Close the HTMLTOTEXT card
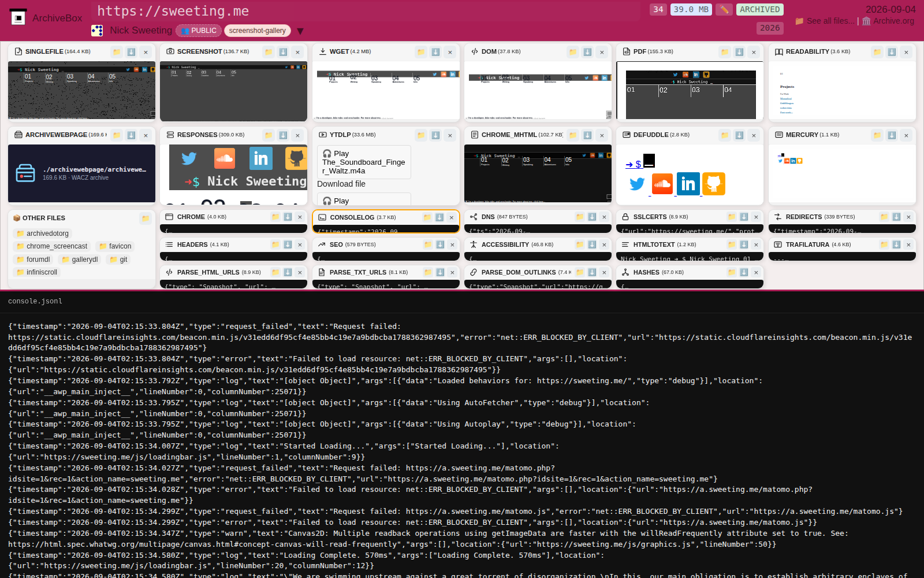 756,244
